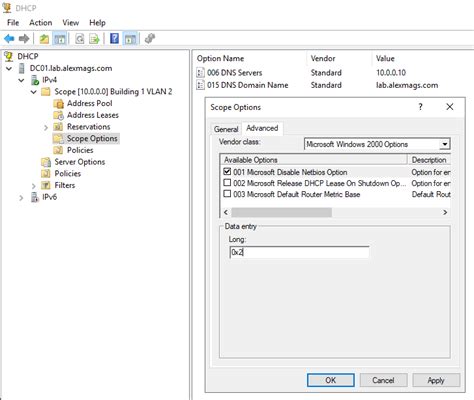474x400 pixels.
Task: Open Help via blue question mark icon
Action: (114, 39)
